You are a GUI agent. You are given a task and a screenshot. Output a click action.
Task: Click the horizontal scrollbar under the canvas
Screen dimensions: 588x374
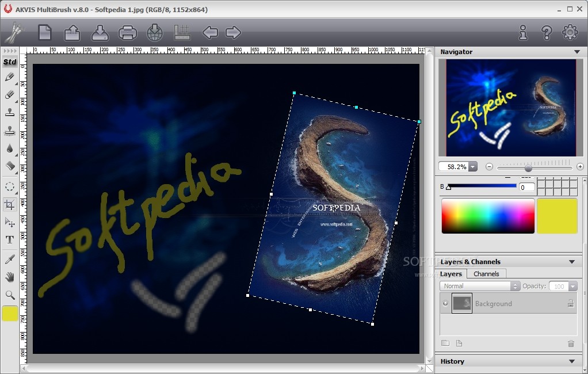click(x=223, y=368)
